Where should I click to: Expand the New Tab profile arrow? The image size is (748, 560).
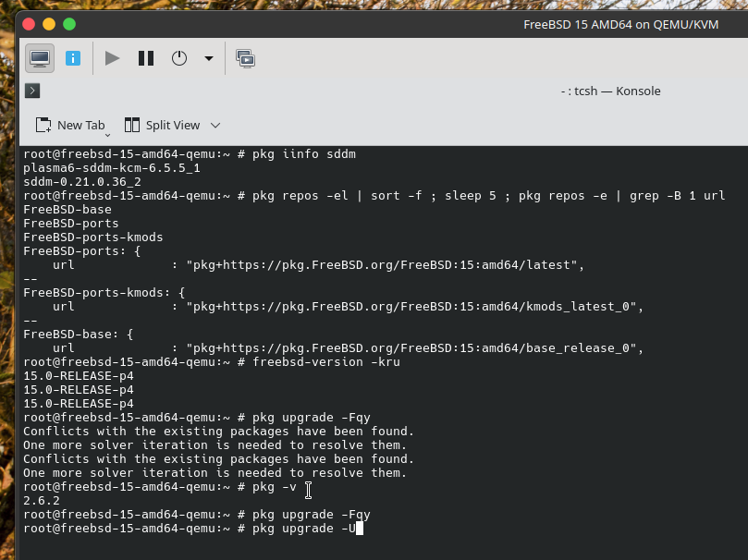pyautogui.click(x=107, y=134)
